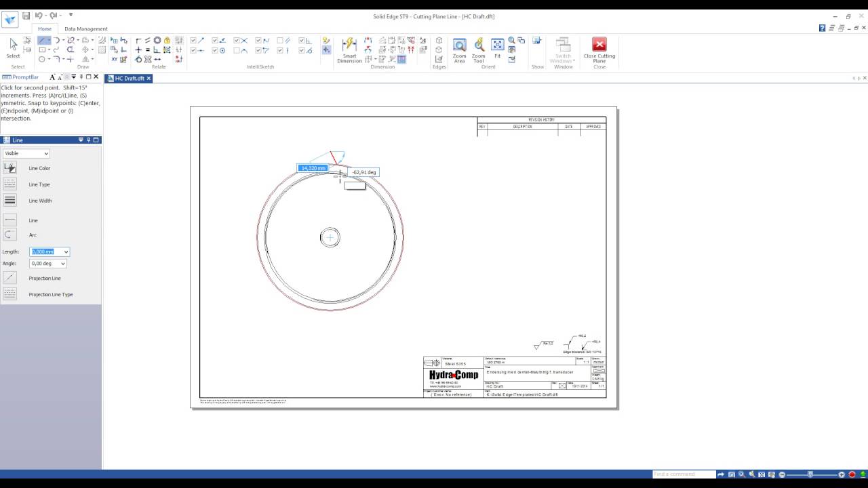The image size is (868, 488).
Task: Activate the Zoom Tool
Action: point(479,51)
